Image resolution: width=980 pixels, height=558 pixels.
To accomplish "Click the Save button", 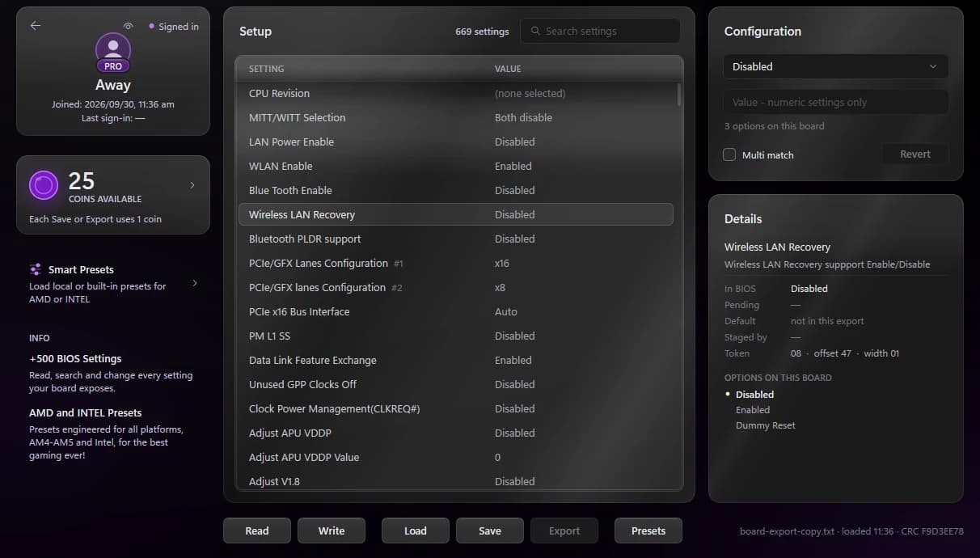I will pyautogui.click(x=490, y=531).
